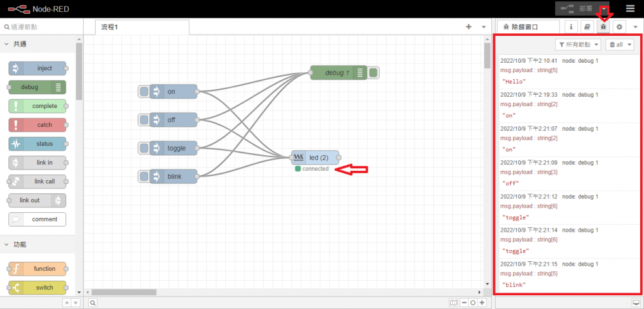Select the debug node in palette
The width and height of the screenshot is (644, 309).
coord(37,87)
